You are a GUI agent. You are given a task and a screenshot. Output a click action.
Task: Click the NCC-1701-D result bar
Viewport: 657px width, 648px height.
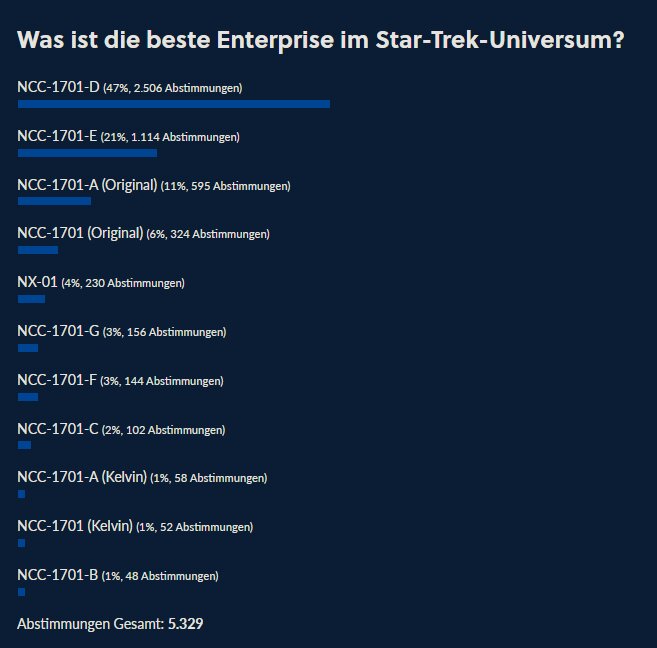pos(173,104)
